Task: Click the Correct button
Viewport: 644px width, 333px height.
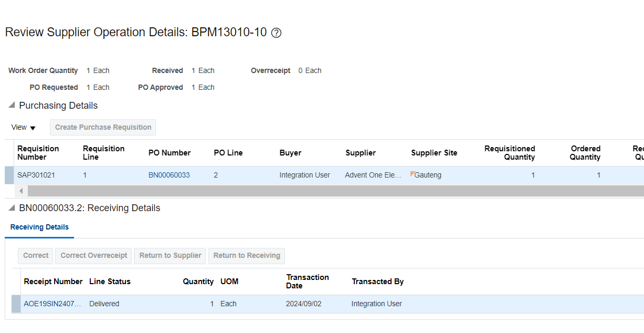Action: [35, 256]
